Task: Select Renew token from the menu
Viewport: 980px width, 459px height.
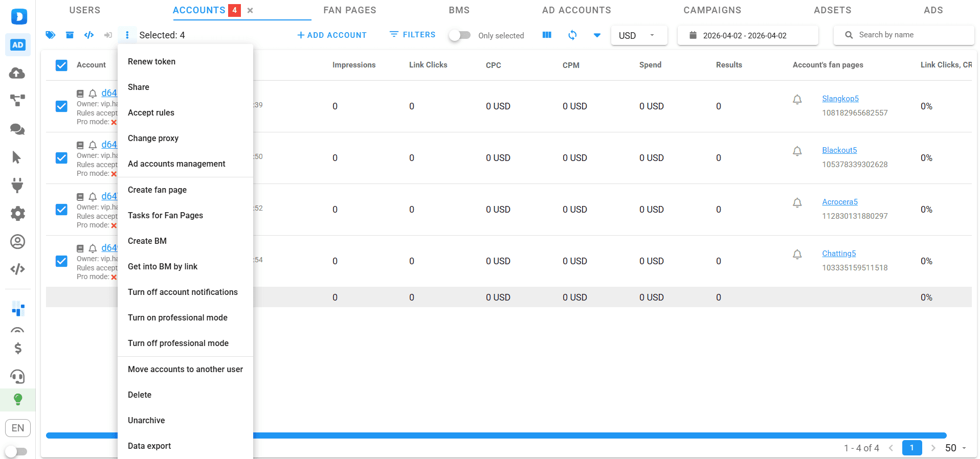Action: click(151, 61)
